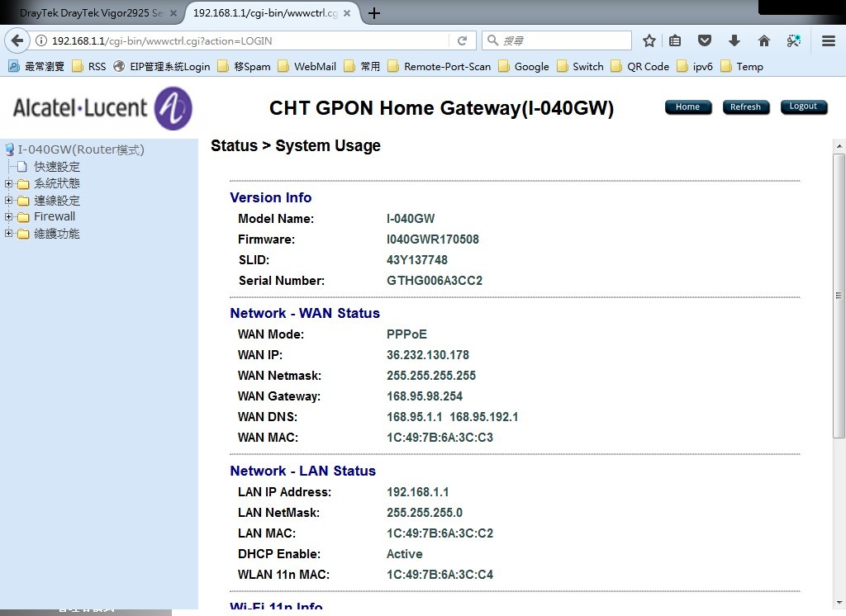Bookmark this page with the star icon
The height and width of the screenshot is (616, 846).
point(649,40)
